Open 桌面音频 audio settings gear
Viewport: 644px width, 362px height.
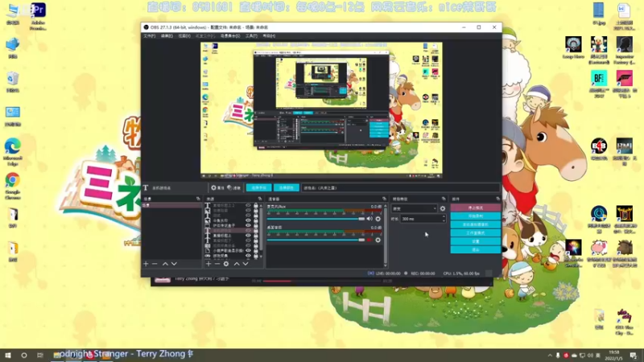click(378, 240)
